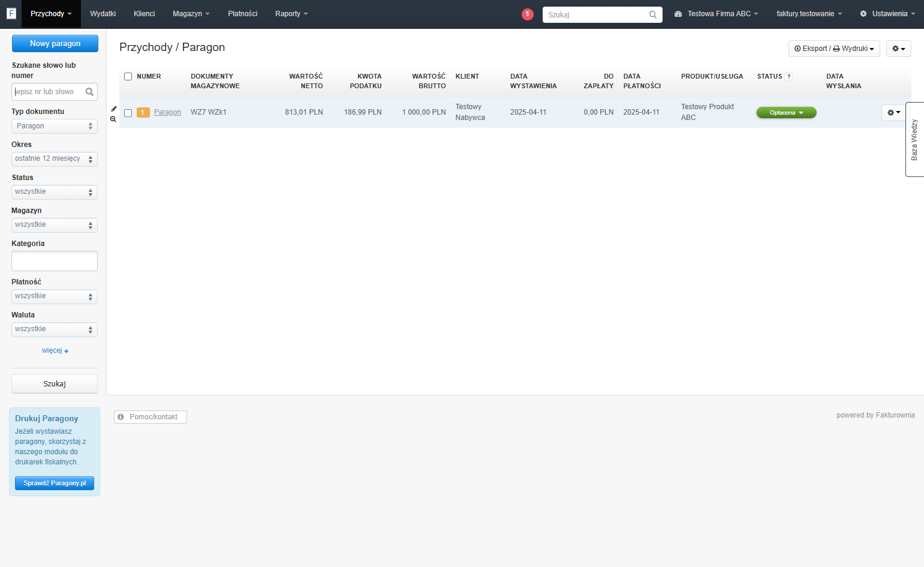This screenshot has width=924, height=567.
Task: Open the Paragon document link
Action: coord(167,112)
